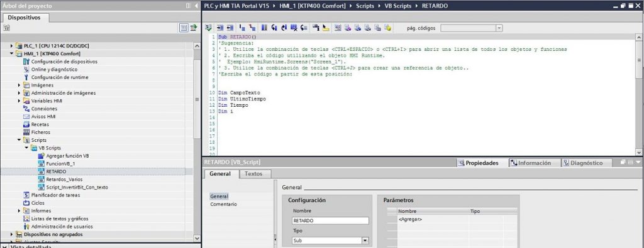Viewport: 644px width, 248px height.
Task: Switch to the Información tab
Action: 535,163
